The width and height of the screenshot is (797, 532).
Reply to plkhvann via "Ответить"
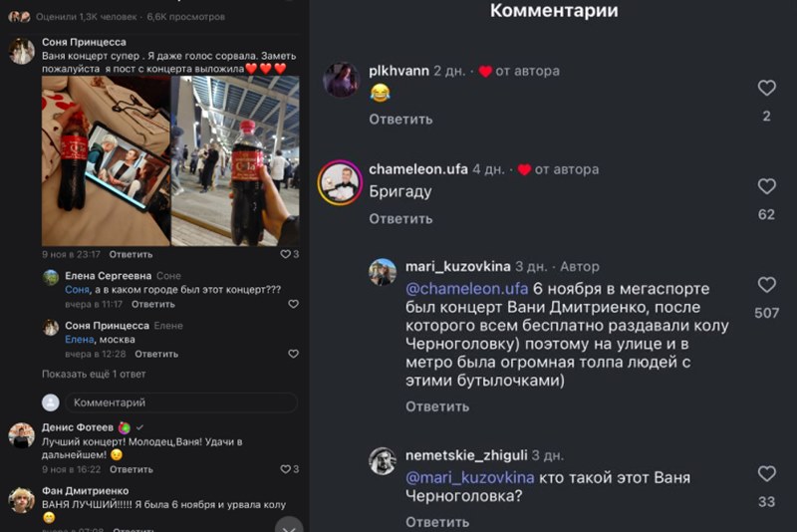(400, 120)
